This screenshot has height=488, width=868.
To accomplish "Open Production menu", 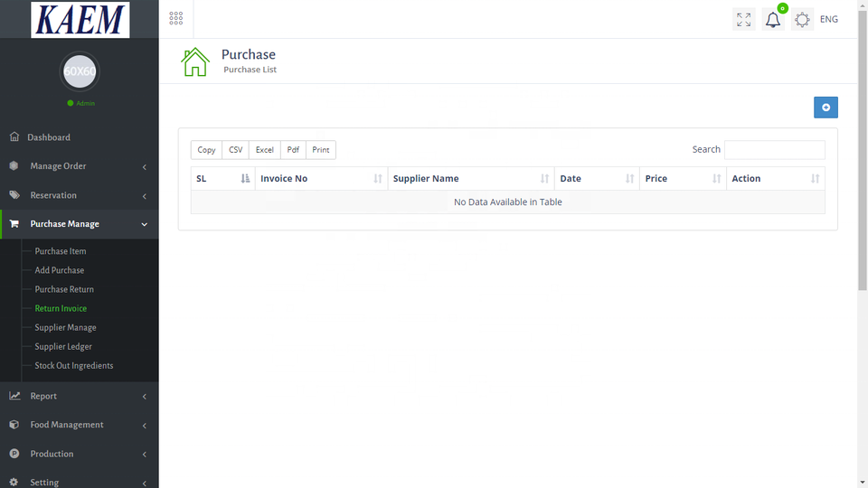I will 52,454.
